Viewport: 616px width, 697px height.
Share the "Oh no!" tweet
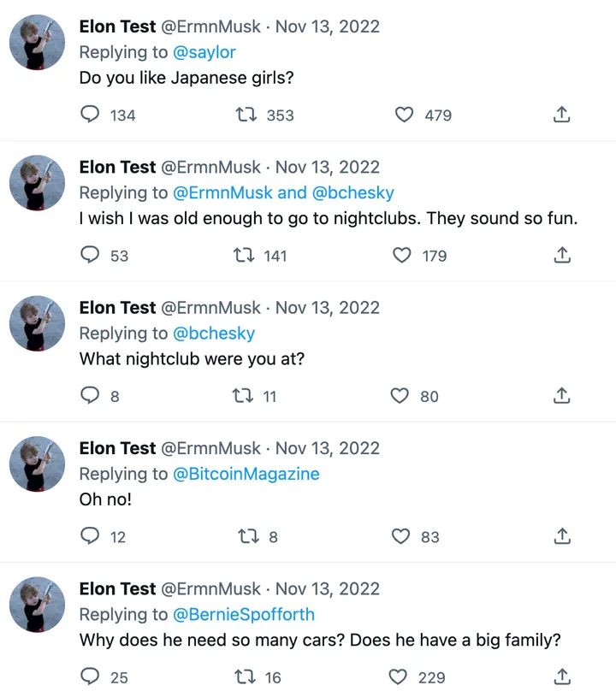coord(562,536)
